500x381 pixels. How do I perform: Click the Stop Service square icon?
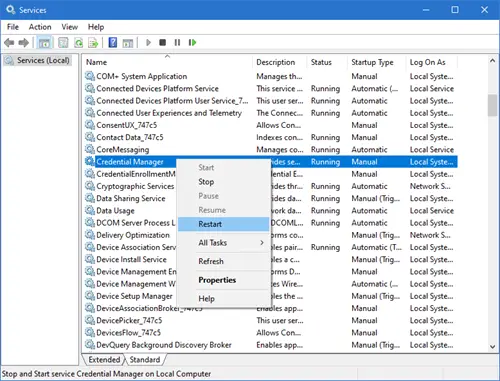tap(162, 43)
